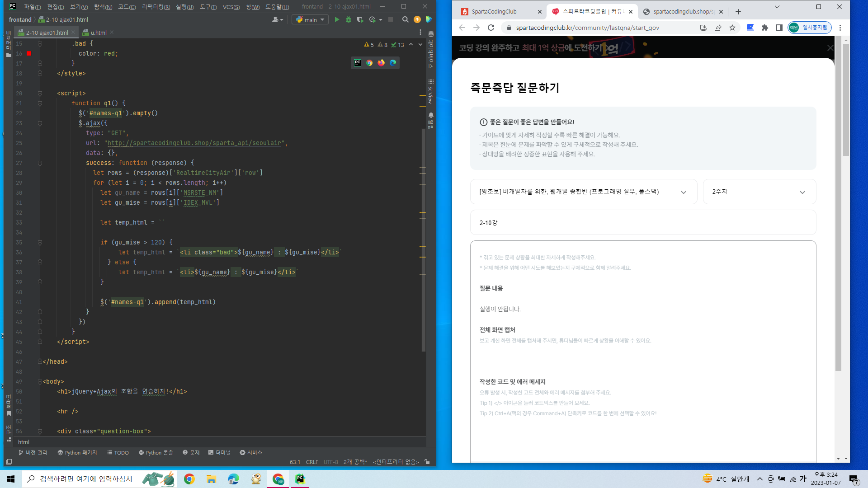Open editor tab options three-dot menu
The height and width of the screenshot is (488, 868).
tap(420, 32)
